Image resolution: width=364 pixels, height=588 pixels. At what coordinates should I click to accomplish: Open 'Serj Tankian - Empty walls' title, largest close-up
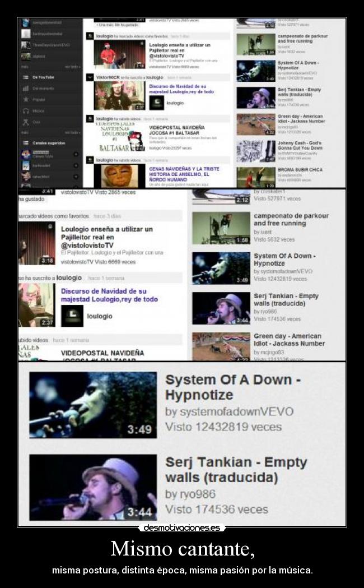(236, 470)
